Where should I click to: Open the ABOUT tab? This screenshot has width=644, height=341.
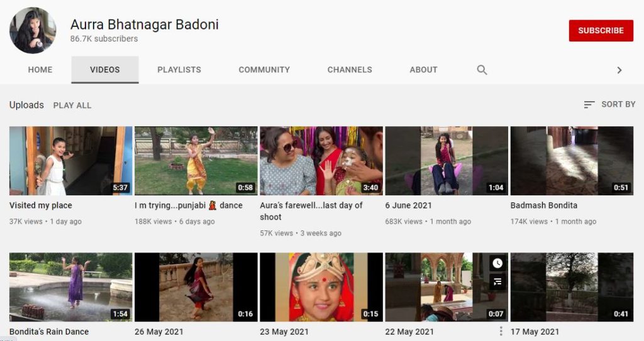[x=423, y=70]
